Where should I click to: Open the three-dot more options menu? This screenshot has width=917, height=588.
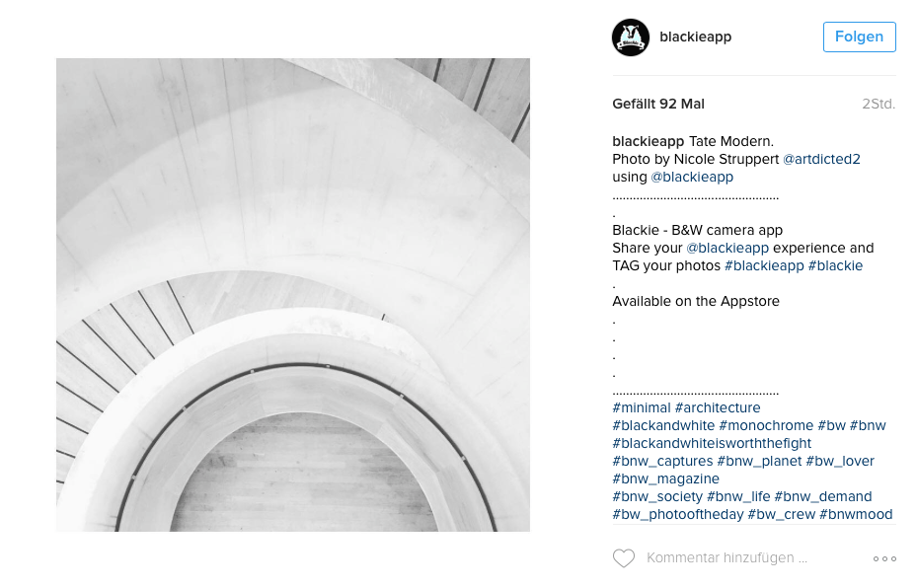(884, 558)
